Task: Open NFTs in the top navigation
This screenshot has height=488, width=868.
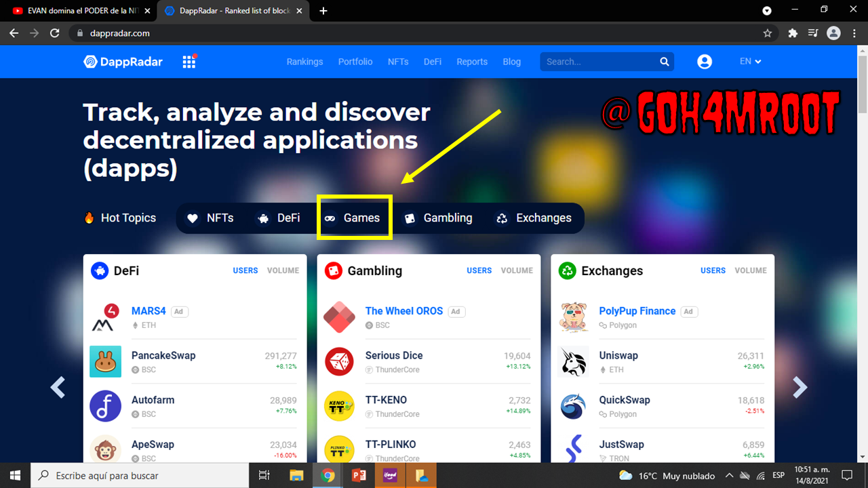Action: 398,62
